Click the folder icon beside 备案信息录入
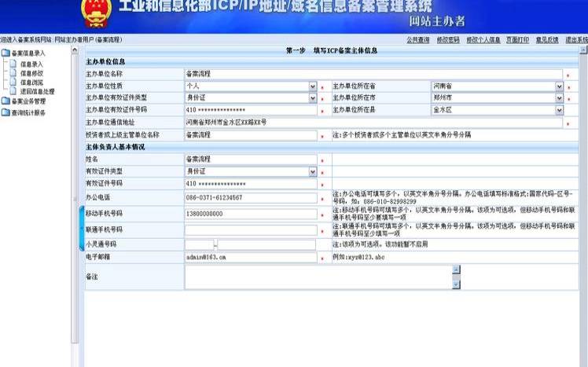This screenshot has height=367, width=588. click(6, 53)
